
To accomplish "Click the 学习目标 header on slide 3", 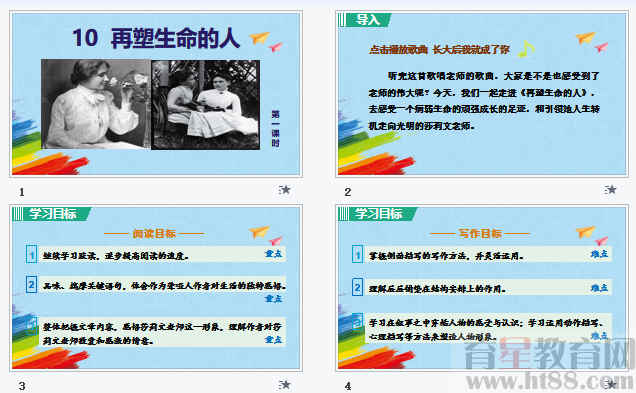I will point(52,214).
